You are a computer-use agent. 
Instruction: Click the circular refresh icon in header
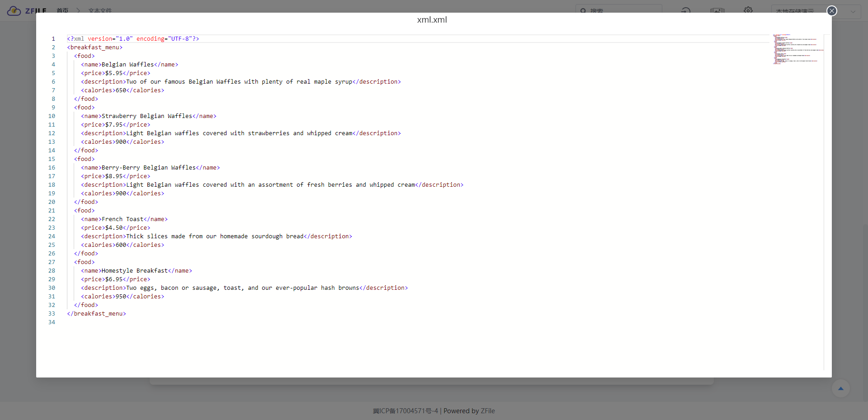pos(686,10)
